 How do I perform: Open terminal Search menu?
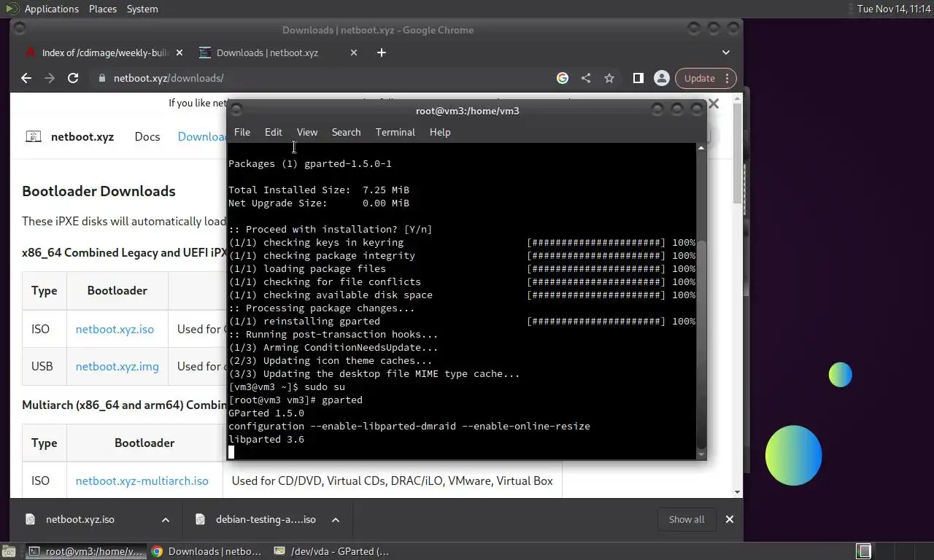346,132
